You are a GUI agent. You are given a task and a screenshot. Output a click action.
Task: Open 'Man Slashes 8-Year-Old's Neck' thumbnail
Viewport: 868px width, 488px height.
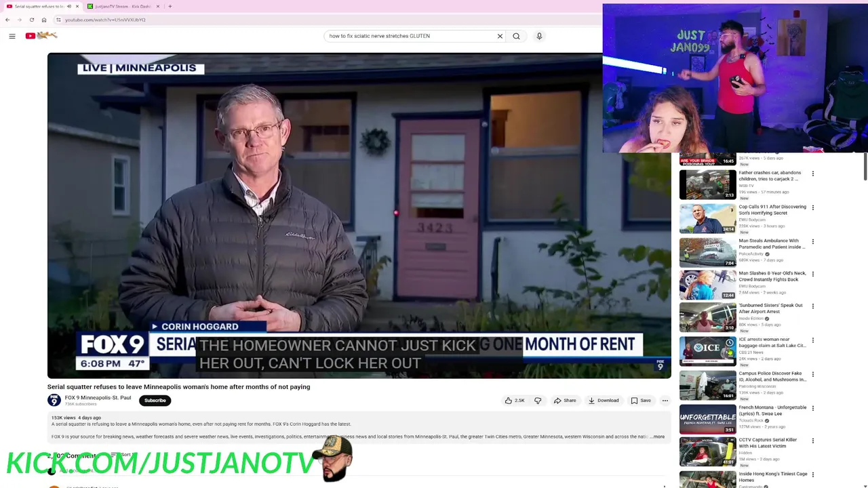tap(708, 285)
